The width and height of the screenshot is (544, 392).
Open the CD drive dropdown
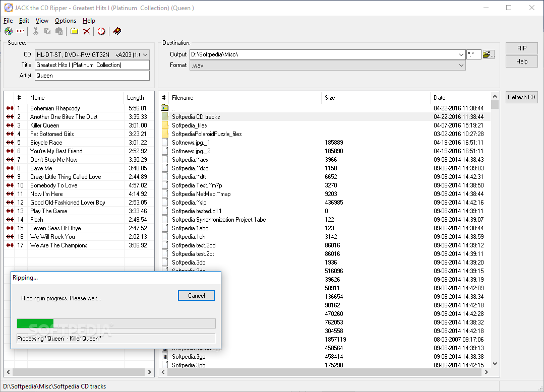tap(145, 55)
